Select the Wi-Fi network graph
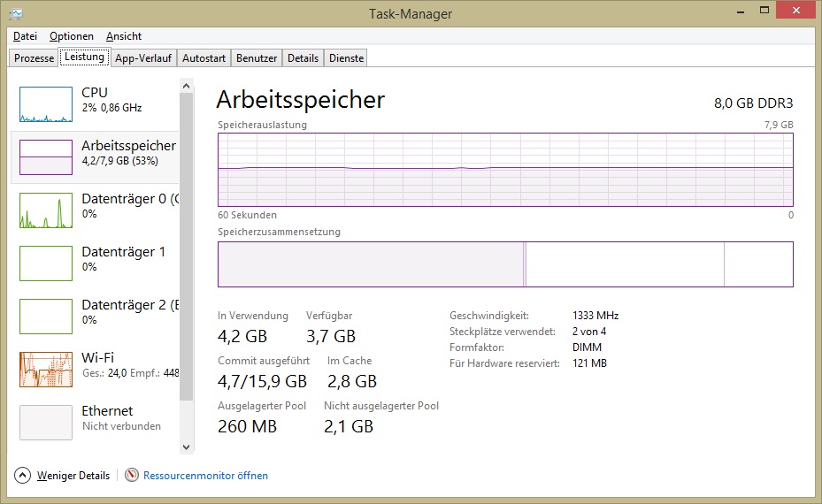This screenshot has height=504, width=822. 46,370
